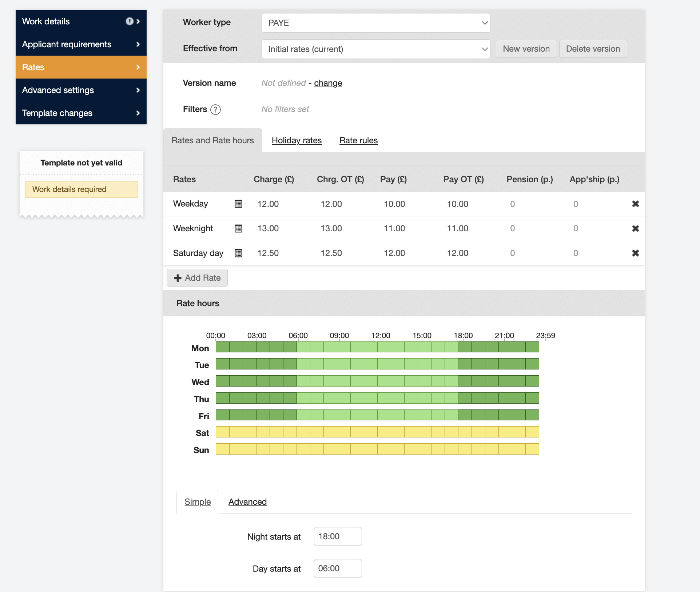
Task: Click the details icon beside Weekday rate
Action: click(238, 204)
